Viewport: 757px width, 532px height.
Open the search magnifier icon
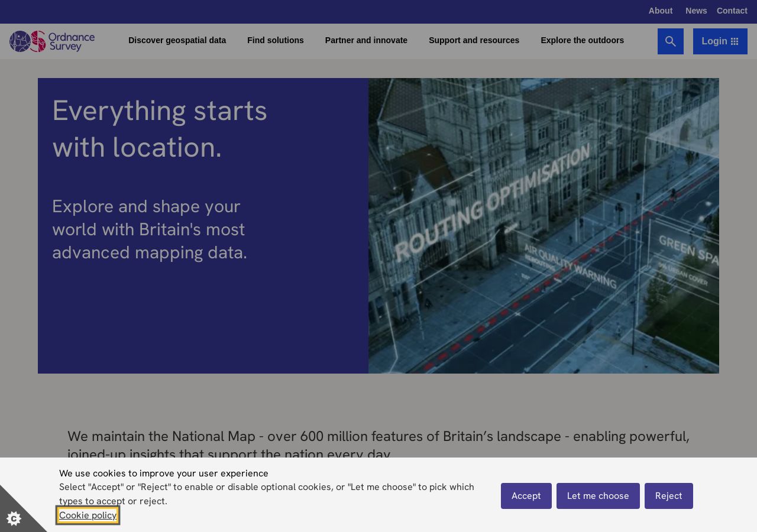[670, 41]
